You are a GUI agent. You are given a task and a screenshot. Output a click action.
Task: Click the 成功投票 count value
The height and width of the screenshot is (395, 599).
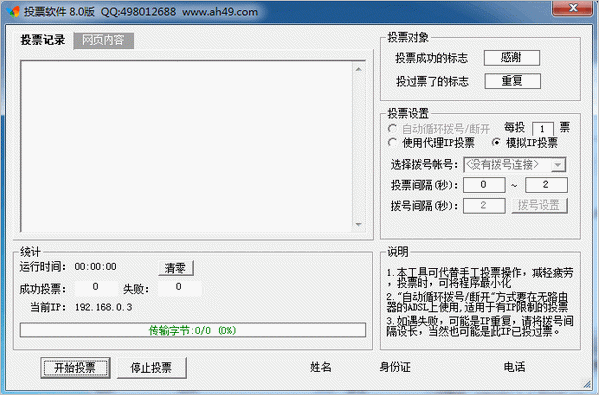(x=96, y=287)
